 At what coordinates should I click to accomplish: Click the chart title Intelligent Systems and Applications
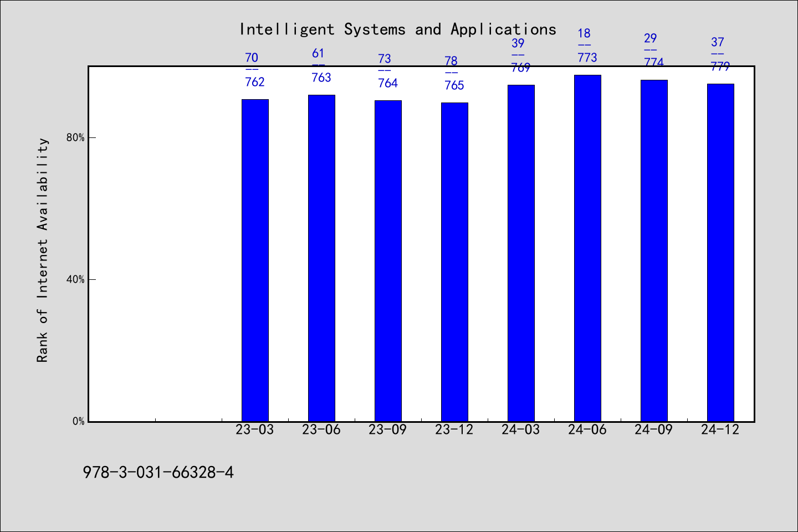click(x=397, y=29)
